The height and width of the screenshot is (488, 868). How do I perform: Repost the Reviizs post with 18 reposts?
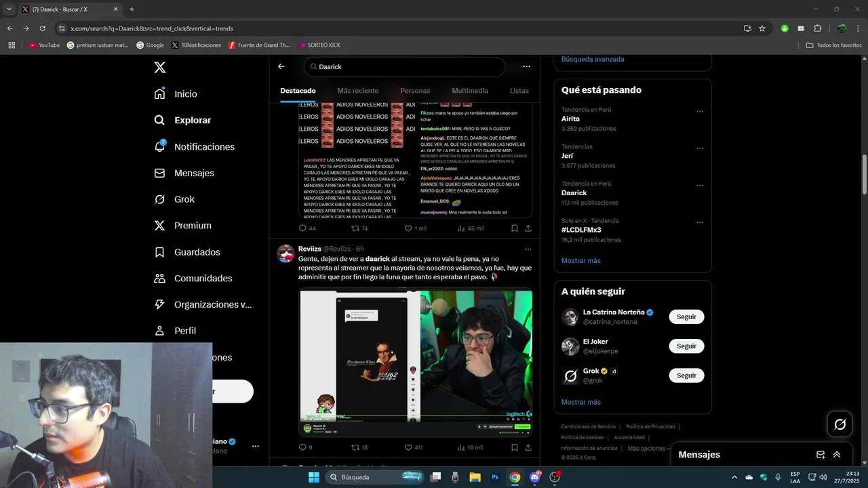(x=359, y=447)
